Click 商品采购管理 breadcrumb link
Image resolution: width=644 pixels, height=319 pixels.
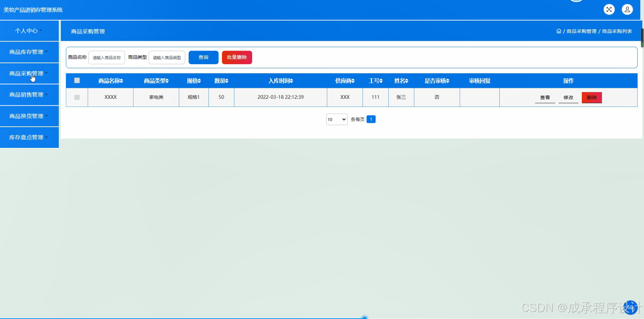tap(581, 31)
